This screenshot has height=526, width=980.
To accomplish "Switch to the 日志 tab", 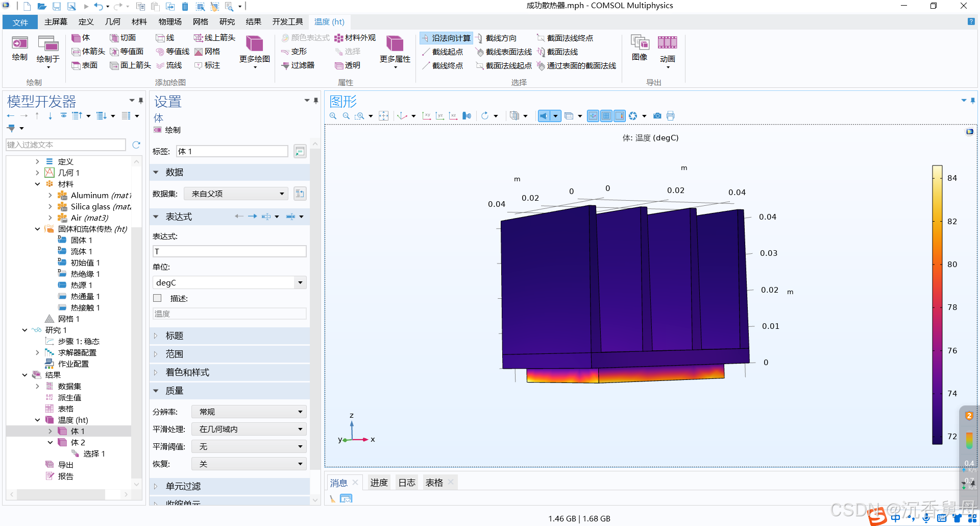I will click(407, 483).
